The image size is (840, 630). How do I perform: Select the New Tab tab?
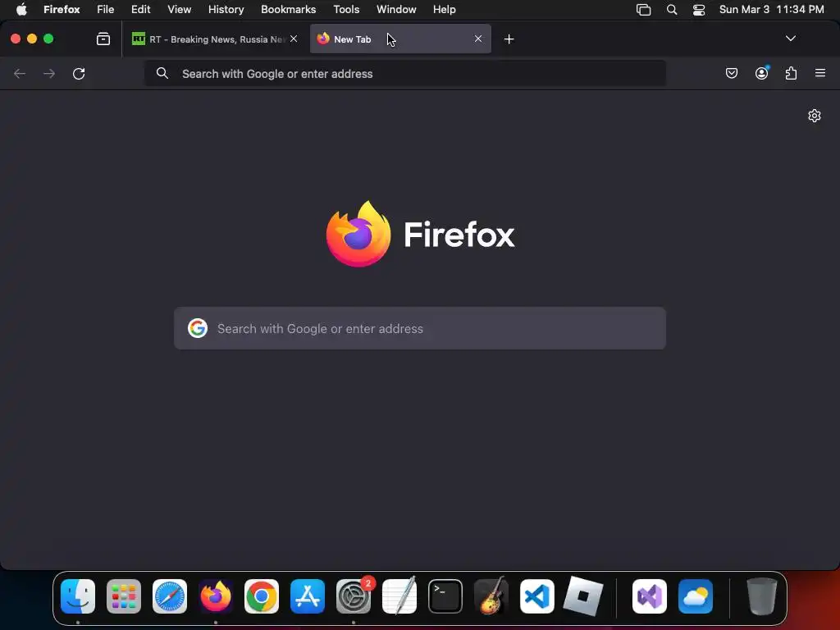click(x=400, y=39)
